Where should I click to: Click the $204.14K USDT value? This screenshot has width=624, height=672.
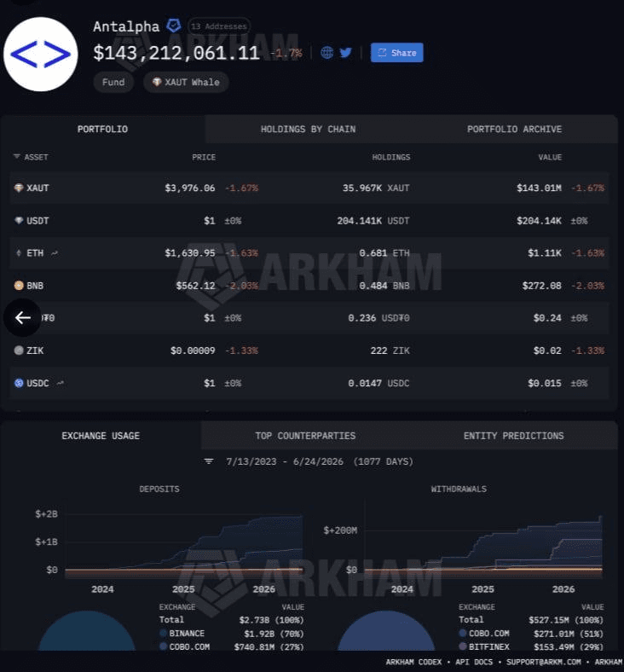point(539,220)
